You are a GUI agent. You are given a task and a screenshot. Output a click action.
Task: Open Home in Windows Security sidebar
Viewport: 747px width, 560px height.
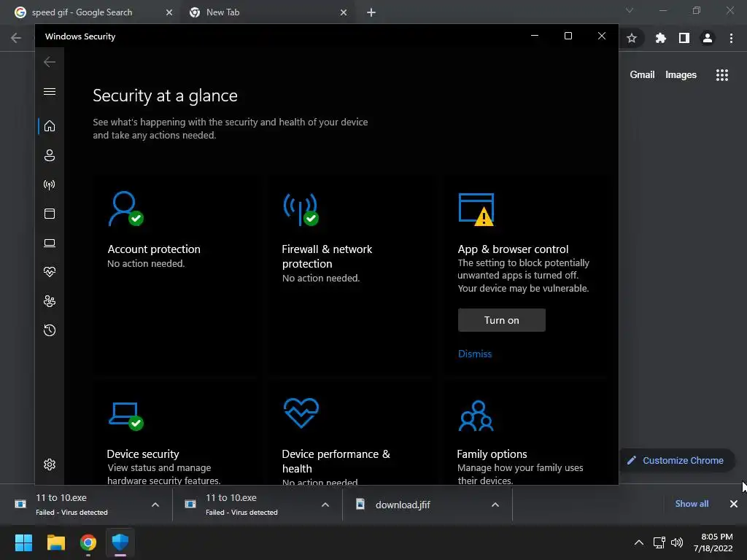50,126
